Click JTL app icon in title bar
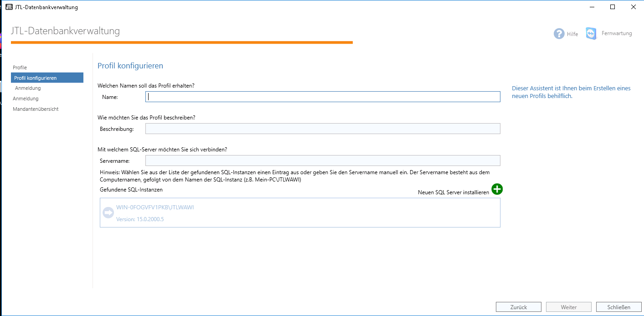The height and width of the screenshot is (316, 644). click(x=9, y=7)
